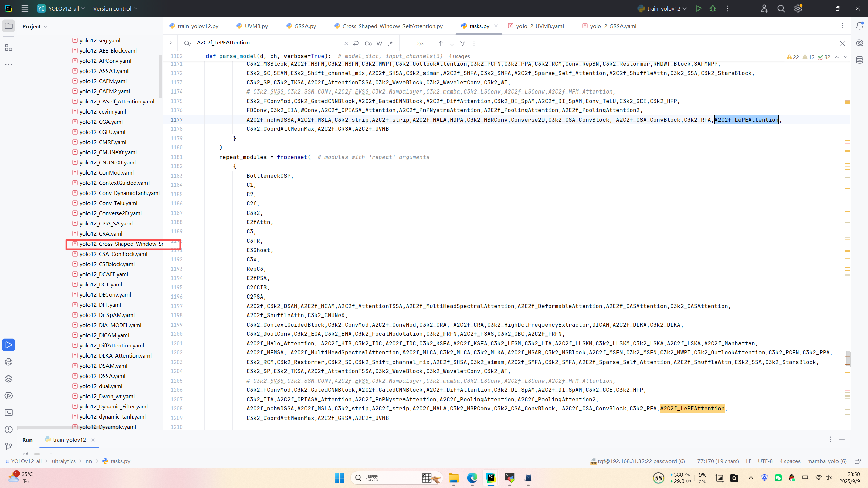Open the Problems tool window icon
This screenshot has height=488, width=868.
[8, 429]
